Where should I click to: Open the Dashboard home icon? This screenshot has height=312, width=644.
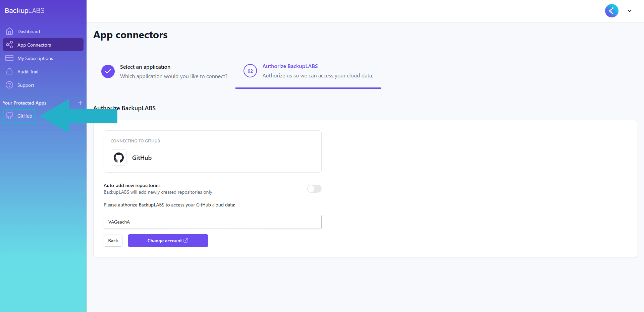(x=9, y=32)
